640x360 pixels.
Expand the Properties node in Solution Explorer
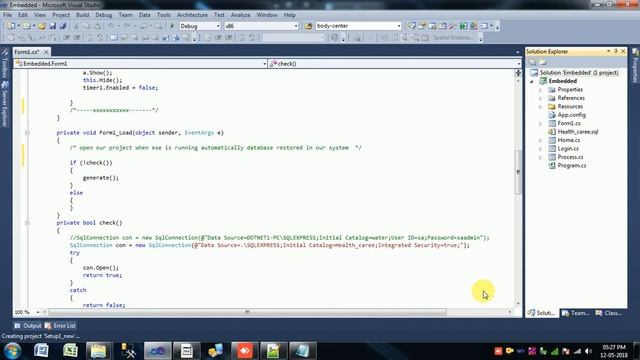click(x=540, y=90)
